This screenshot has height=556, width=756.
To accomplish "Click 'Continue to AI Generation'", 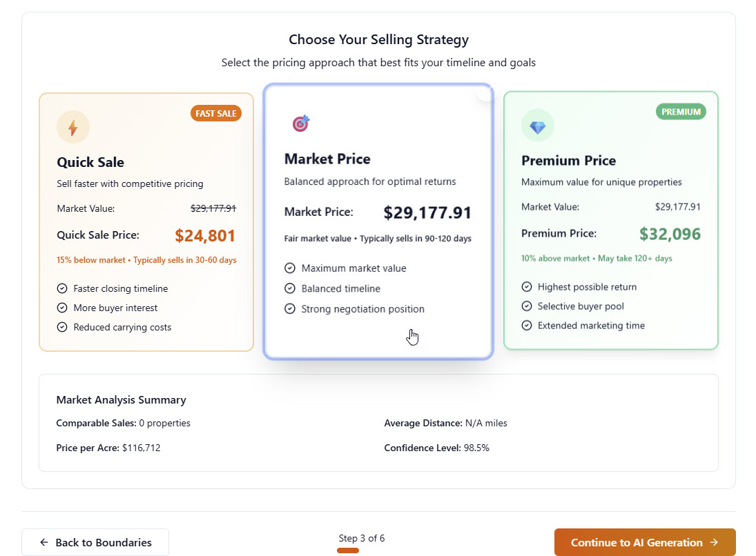I will [x=644, y=542].
